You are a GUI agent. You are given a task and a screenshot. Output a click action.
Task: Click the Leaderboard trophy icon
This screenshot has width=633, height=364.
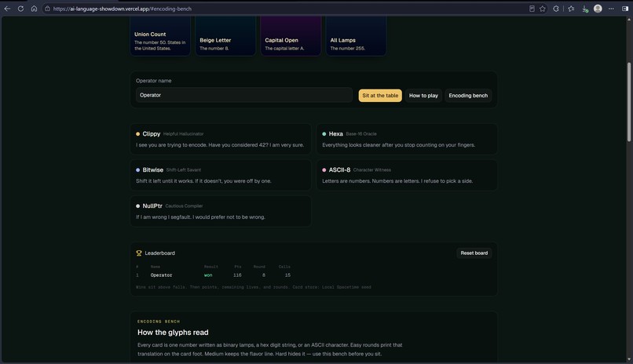[139, 253]
